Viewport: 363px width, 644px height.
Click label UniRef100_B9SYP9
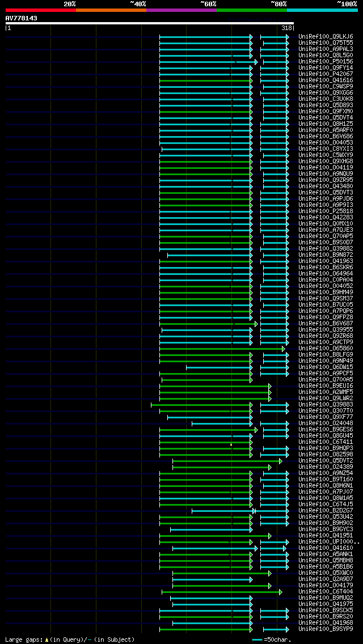tap(326, 629)
